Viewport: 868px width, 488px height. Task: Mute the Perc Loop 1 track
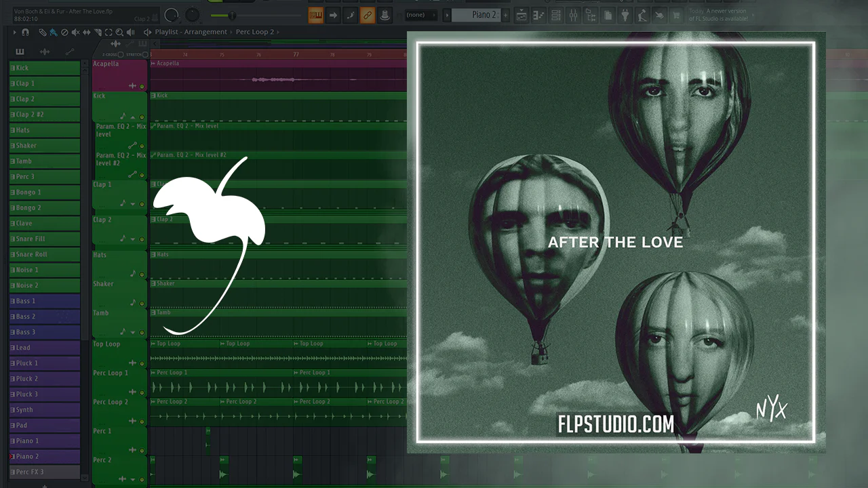point(142,392)
